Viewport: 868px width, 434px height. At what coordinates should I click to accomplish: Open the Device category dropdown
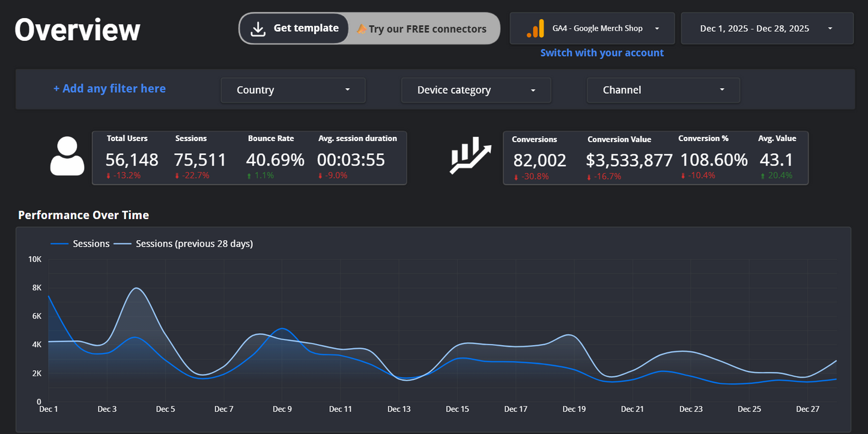[475, 89]
